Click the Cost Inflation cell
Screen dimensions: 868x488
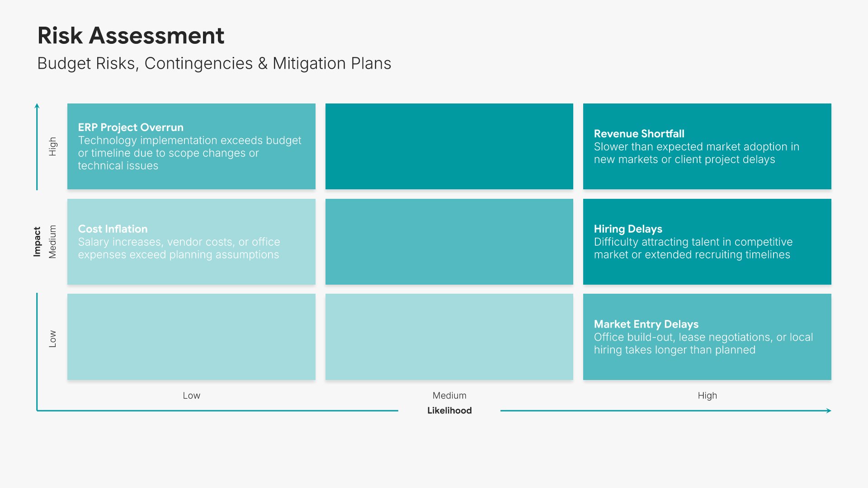pos(191,242)
